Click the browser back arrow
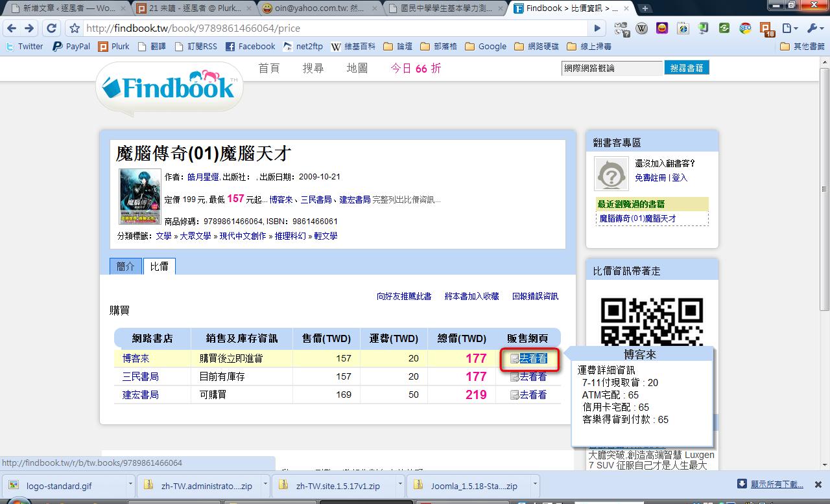830x504 pixels. click(12, 29)
